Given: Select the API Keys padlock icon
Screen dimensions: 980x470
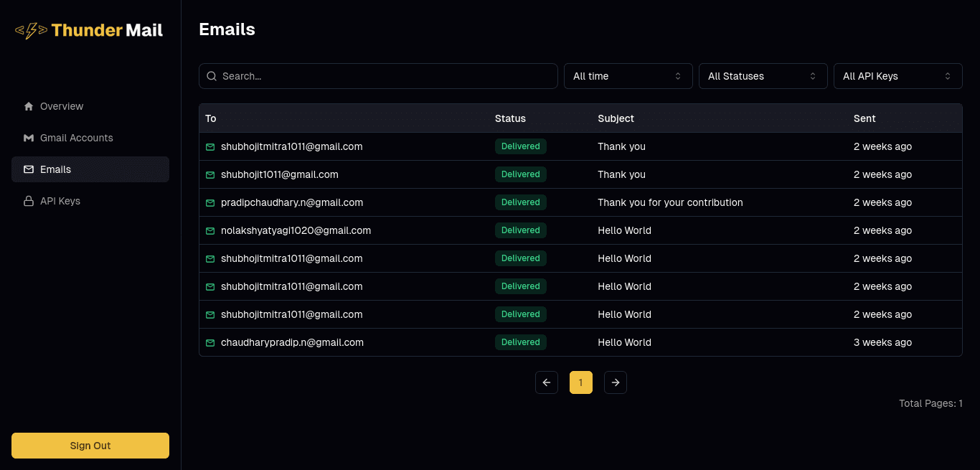Looking at the screenshot, I should click(x=27, y=201).
